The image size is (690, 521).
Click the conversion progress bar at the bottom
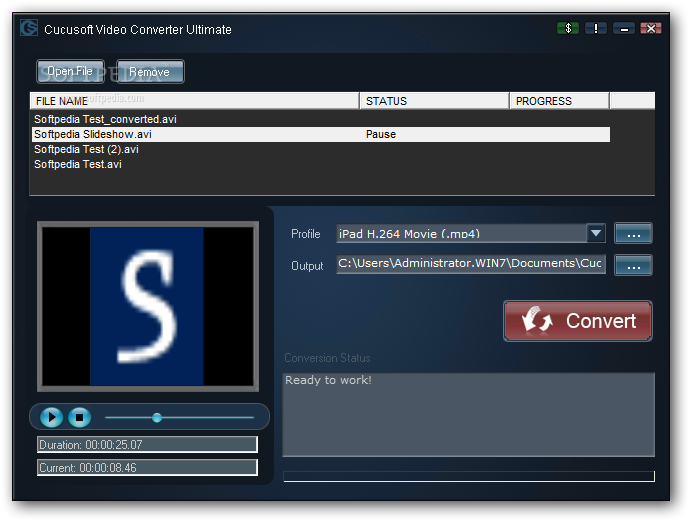click(x=469, y=476)
